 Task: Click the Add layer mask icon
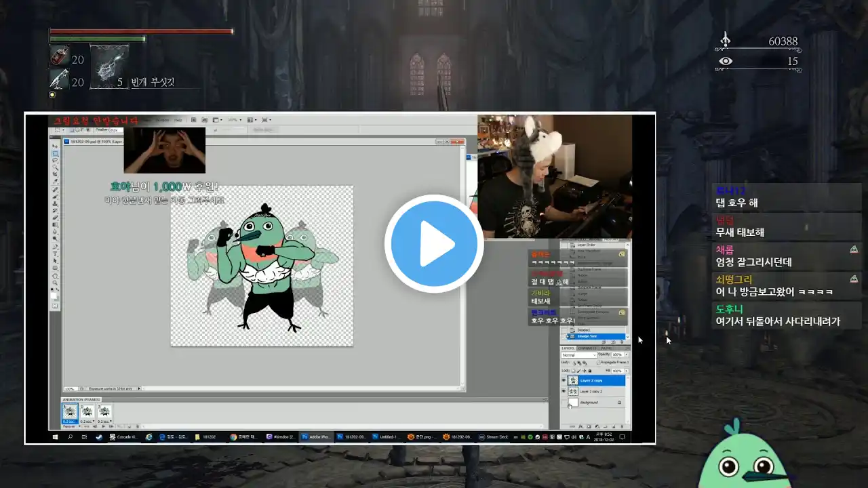(589, 426)
